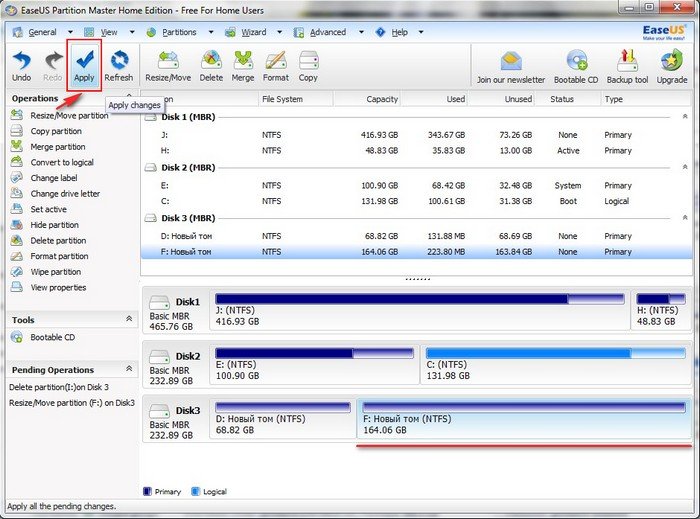Choose Format partition in Operations panel

point(50,256)
